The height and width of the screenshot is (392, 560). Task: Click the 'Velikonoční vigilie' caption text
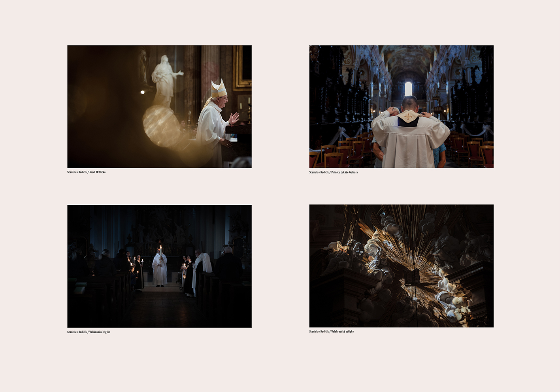(100, 332)
